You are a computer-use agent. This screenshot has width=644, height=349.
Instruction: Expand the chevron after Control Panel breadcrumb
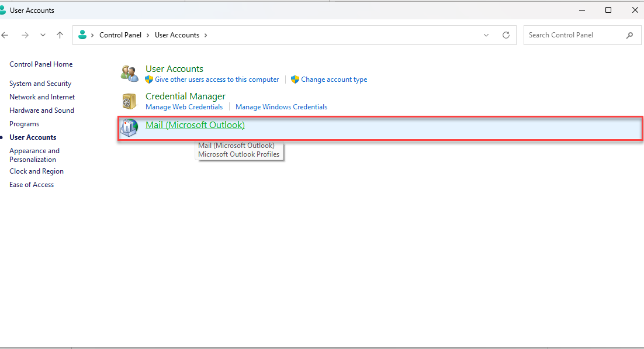(x=148, y=35)
